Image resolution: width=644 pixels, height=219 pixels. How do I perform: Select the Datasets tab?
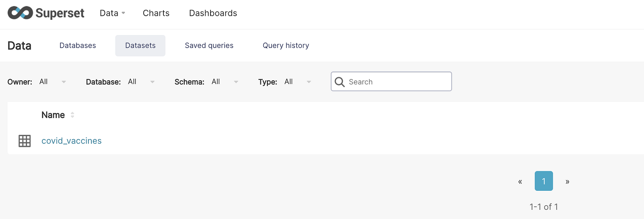click(x=140, y=46)
